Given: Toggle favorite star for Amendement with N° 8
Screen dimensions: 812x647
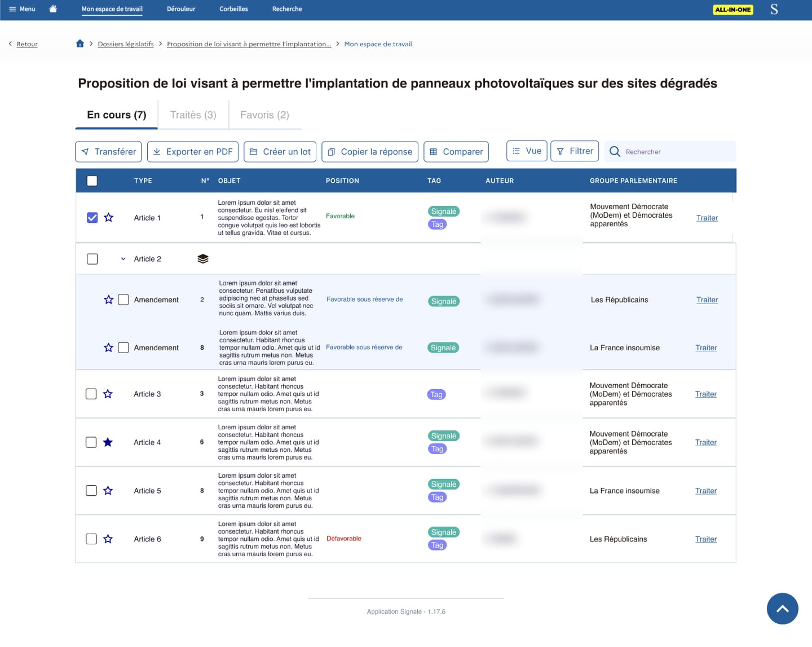Looking at the screenshot, I should tap(109, 347).
